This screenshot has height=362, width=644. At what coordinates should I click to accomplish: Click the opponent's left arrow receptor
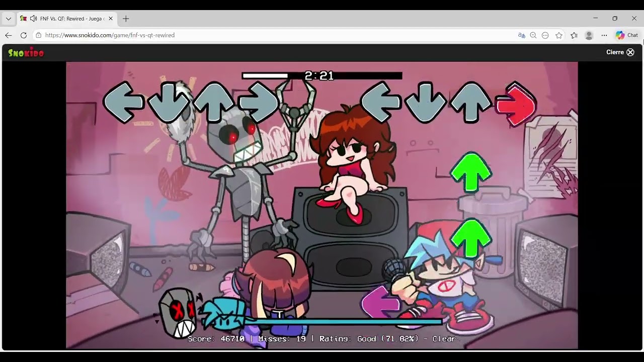pyautogui.click(x=123, y=102)
